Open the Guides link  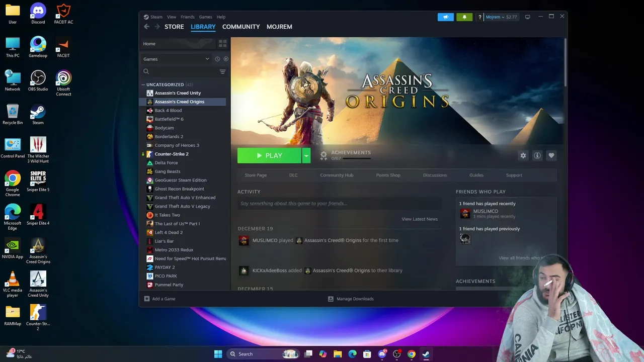(x=476, y=175)
